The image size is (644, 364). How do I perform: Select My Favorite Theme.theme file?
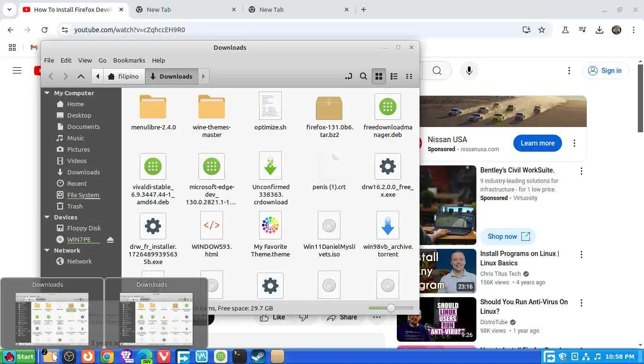click(270, 235)
